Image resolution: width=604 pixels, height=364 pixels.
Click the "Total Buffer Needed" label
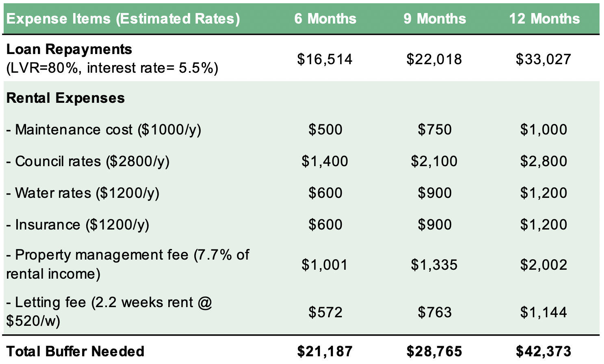[x=75, y=351]
